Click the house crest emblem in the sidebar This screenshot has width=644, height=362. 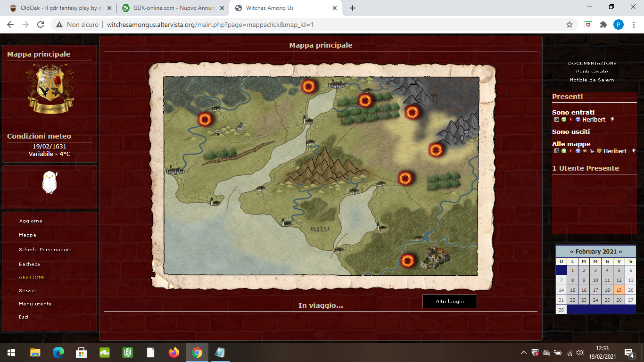51,89
